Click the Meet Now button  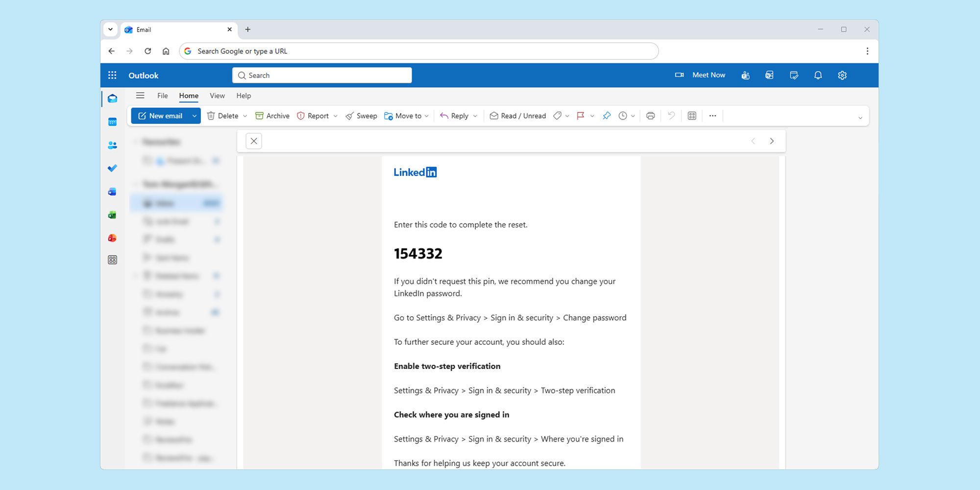709,75
